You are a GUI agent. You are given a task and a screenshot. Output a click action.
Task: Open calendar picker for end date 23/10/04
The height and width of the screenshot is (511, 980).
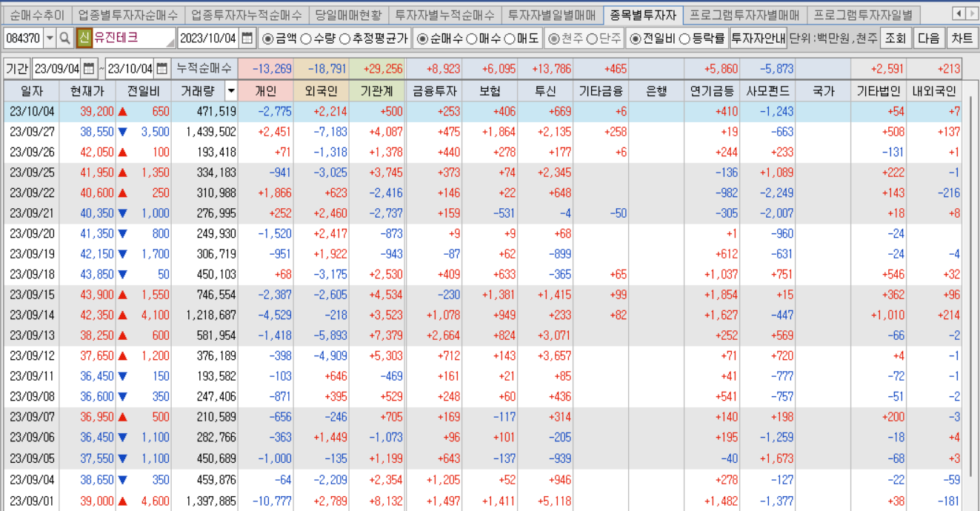[x=161, y=69]
